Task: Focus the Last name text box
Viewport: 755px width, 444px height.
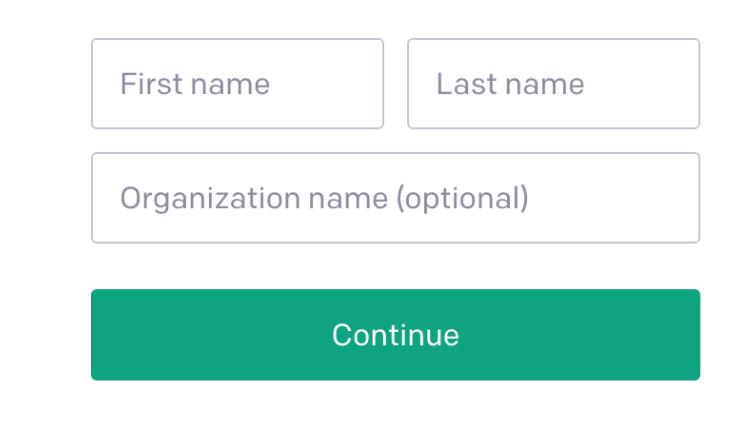Action: click(x=553, y=84)
